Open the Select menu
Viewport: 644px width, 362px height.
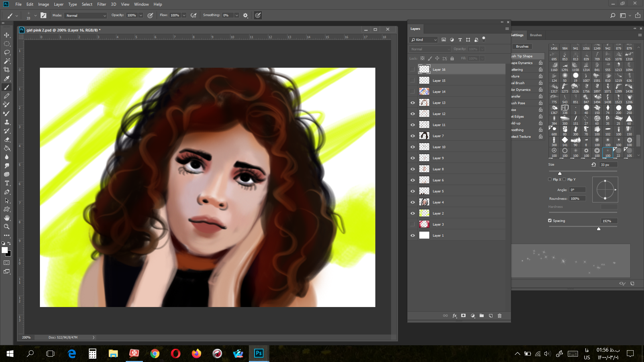click(87, 4)
